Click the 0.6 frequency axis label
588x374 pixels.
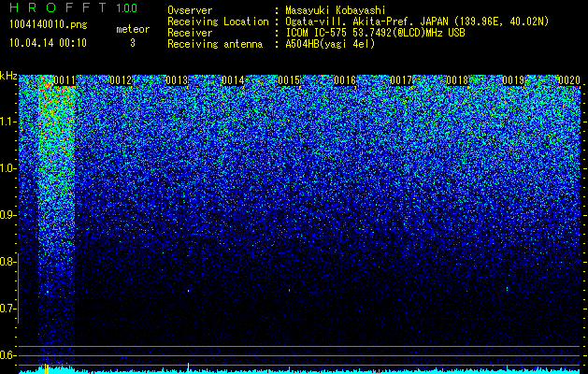(x=7, y=355)
